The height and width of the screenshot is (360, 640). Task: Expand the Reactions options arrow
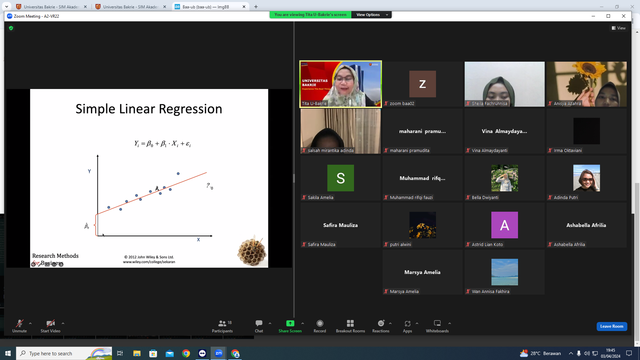391,323
